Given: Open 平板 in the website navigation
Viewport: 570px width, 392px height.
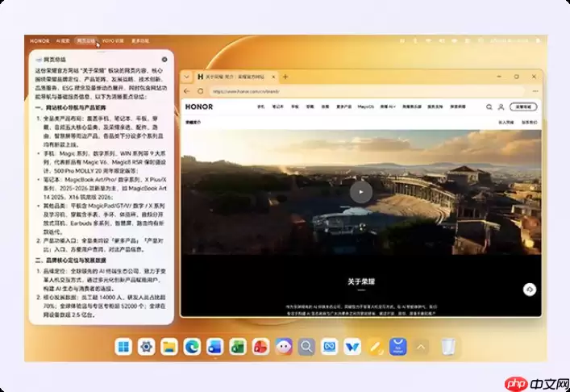Looking at the screenshot, I should (295, 106).
